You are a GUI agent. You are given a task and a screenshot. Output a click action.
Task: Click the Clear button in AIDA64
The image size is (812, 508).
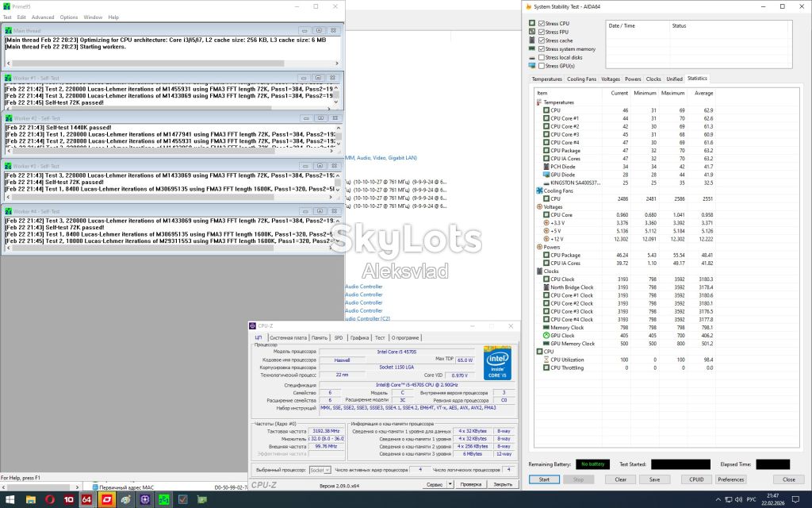coord(620,479)
